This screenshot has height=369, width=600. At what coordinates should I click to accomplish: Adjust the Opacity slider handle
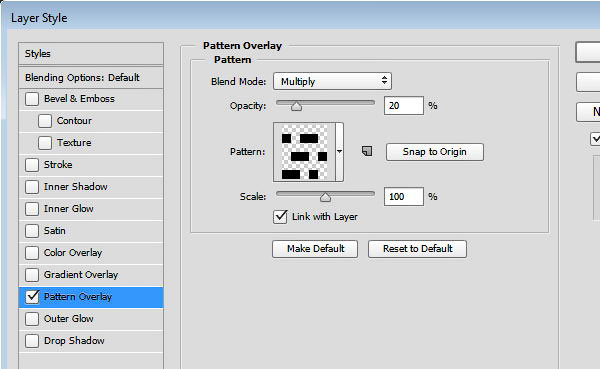click(x=296, y=106)
